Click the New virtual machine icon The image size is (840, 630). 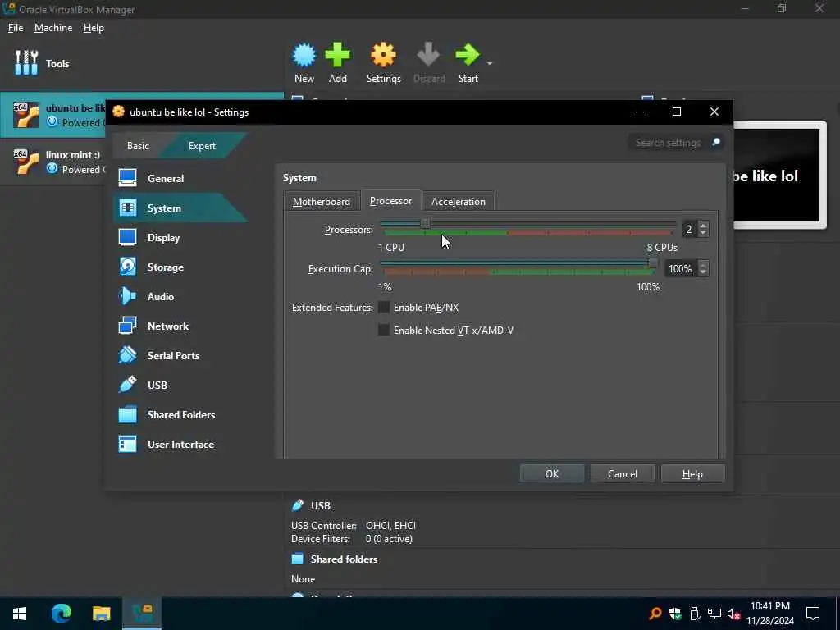point(304,54)
